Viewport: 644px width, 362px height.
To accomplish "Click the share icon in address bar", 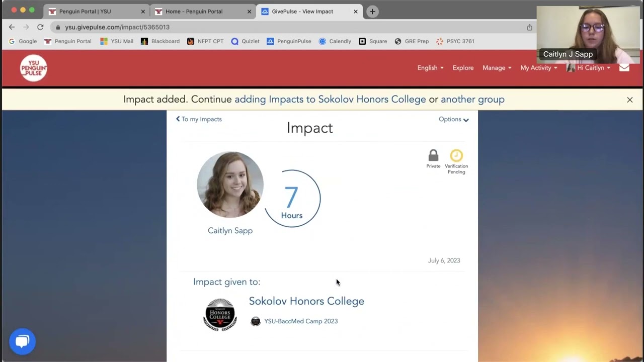I will pos(529,27).
